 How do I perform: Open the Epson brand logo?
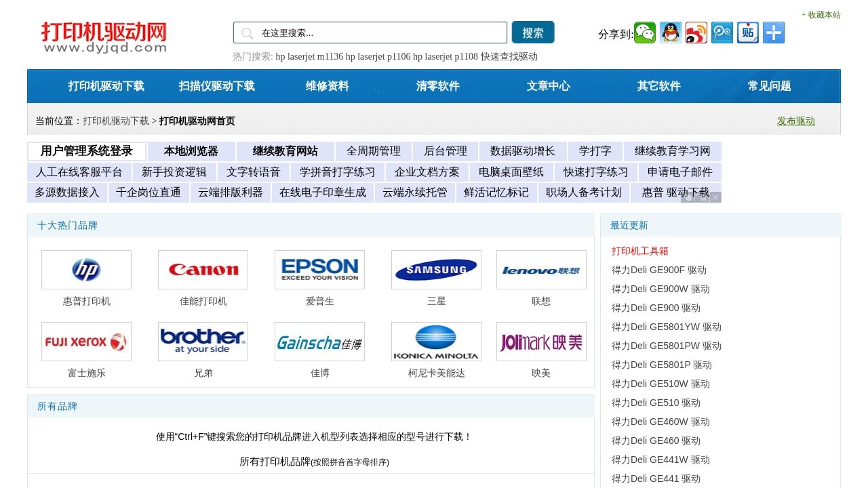(x=319, y=270)
